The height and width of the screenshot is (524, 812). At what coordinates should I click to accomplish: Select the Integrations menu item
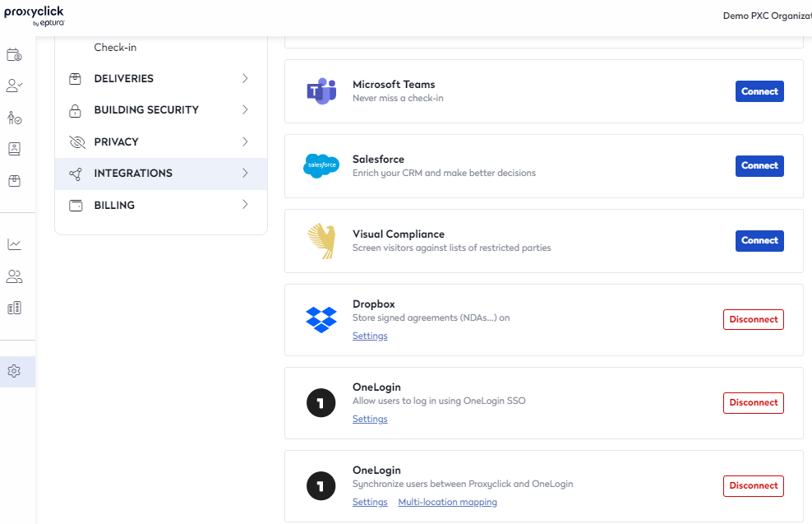click(x=161, y=174)
